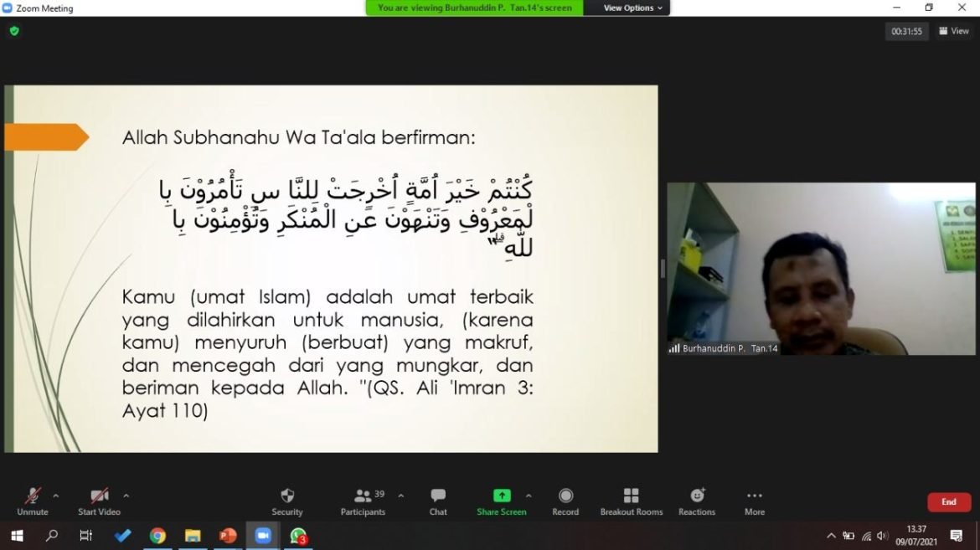Open Google Chrome from the taskbar
The height and width of the screenshot is (550, 980).
click(x=157, y=536)
